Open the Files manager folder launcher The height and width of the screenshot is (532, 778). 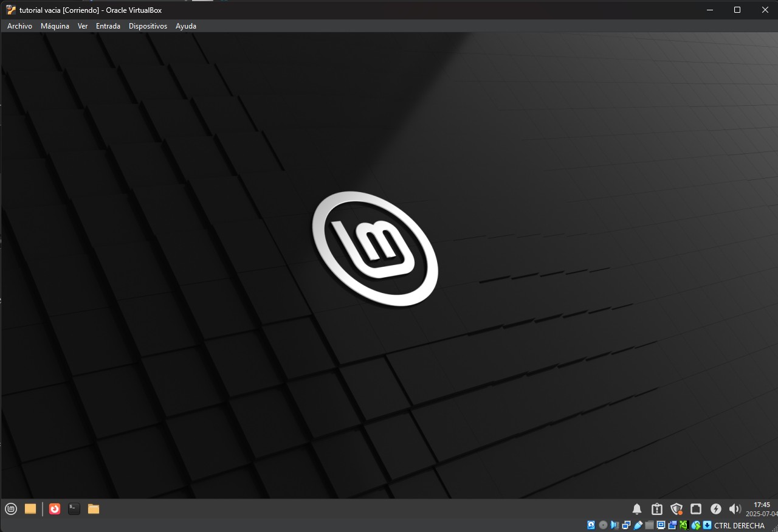click(x=94, y=509)
